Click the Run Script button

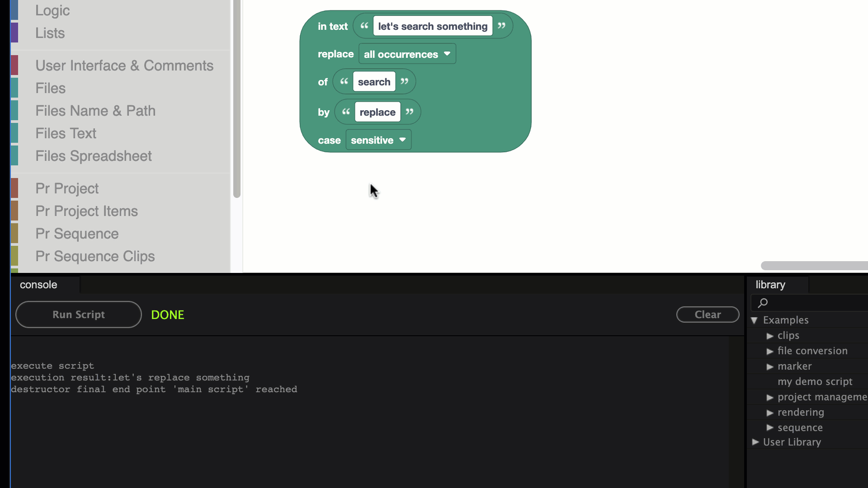click(x=79, y=314)
